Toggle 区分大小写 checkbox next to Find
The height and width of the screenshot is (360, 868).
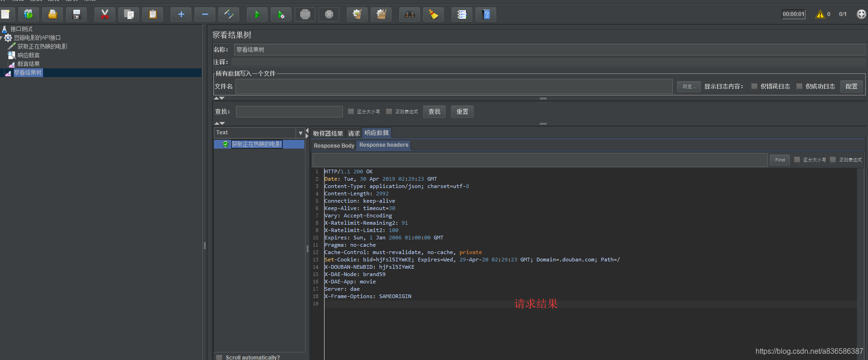click(797, 160)
